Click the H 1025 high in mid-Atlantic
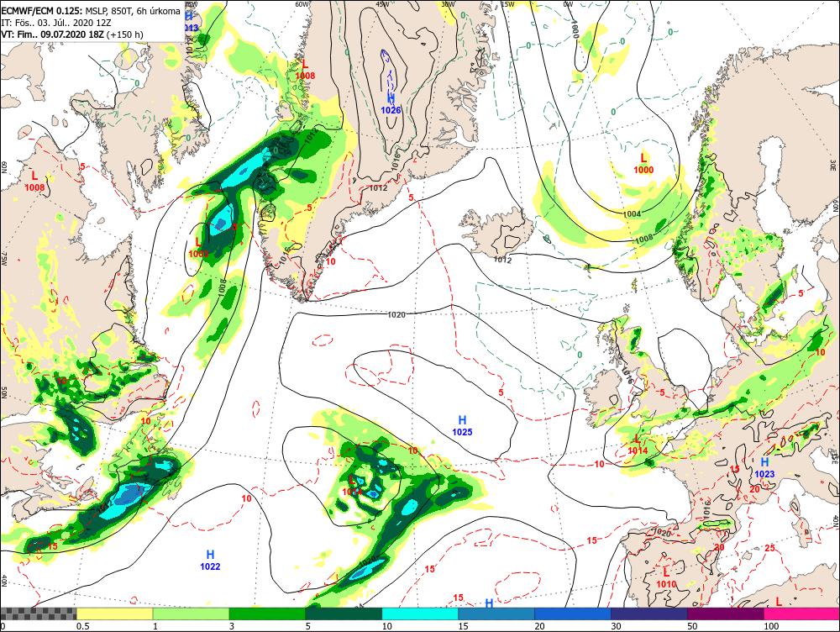The height and width of the screenshot is (632, 840). [x=462, y=425]
